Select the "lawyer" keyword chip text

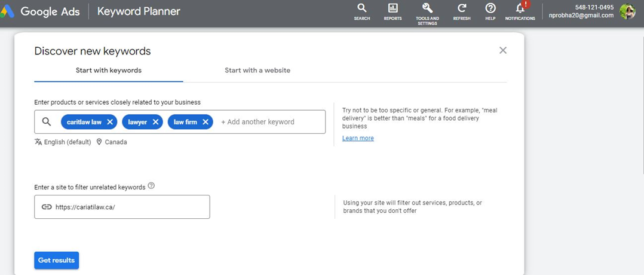pos(137,122)
